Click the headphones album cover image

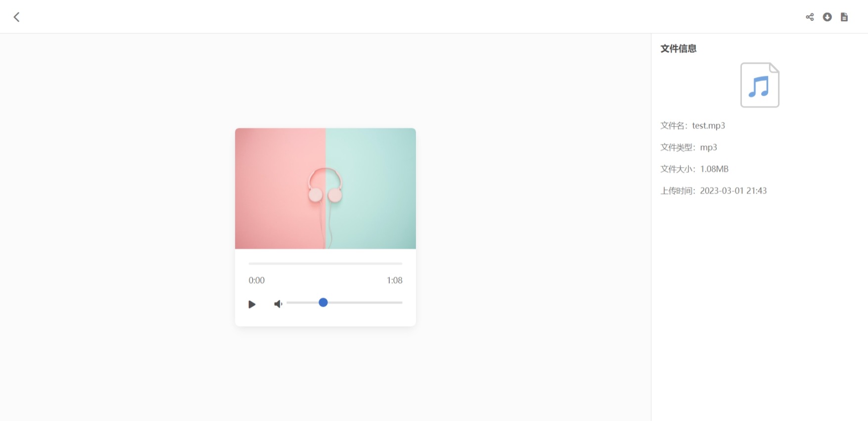pyautogui.click(x=325, y=188)
